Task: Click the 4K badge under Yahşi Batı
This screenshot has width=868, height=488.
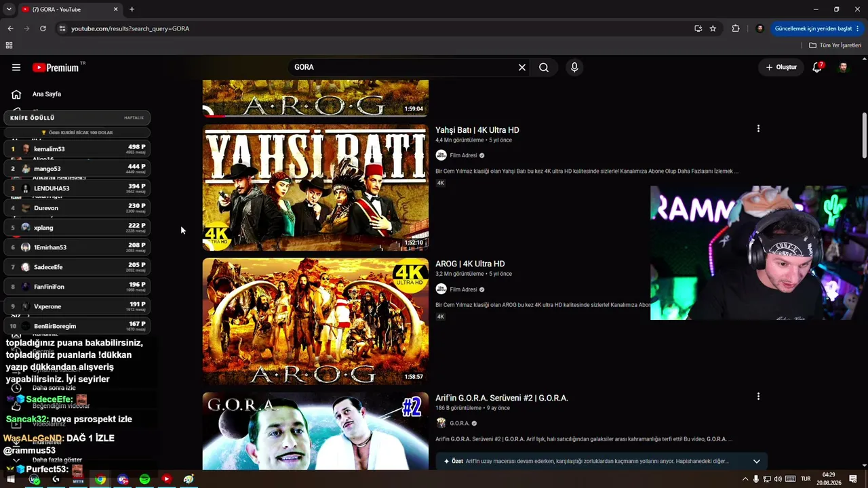Action: [441, 183]
